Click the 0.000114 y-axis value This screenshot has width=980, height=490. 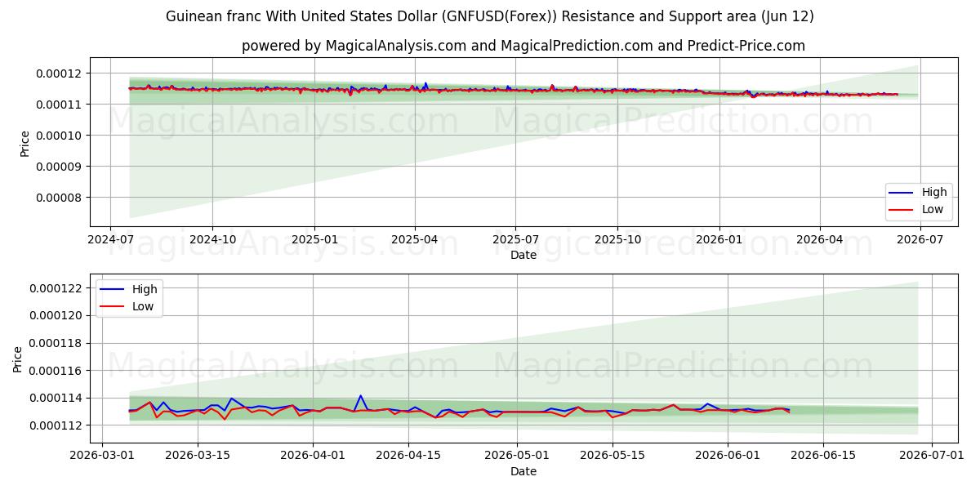(x=56, y=398)
